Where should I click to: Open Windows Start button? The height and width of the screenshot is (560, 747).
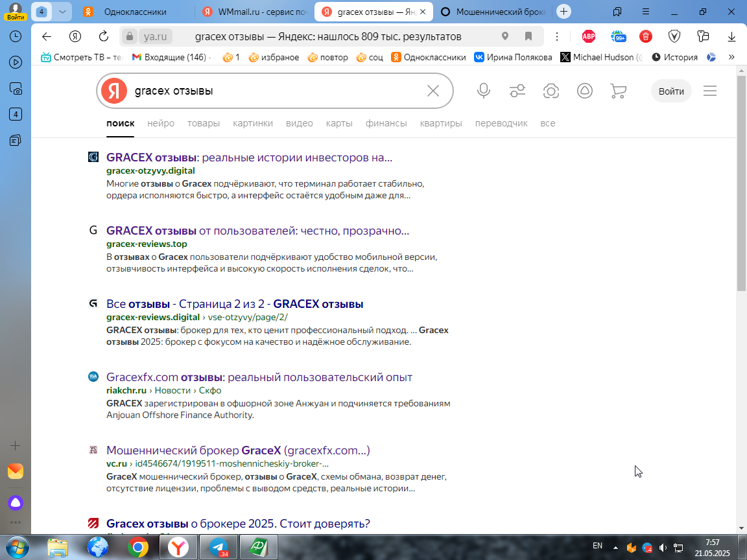[x=17, y=547]
